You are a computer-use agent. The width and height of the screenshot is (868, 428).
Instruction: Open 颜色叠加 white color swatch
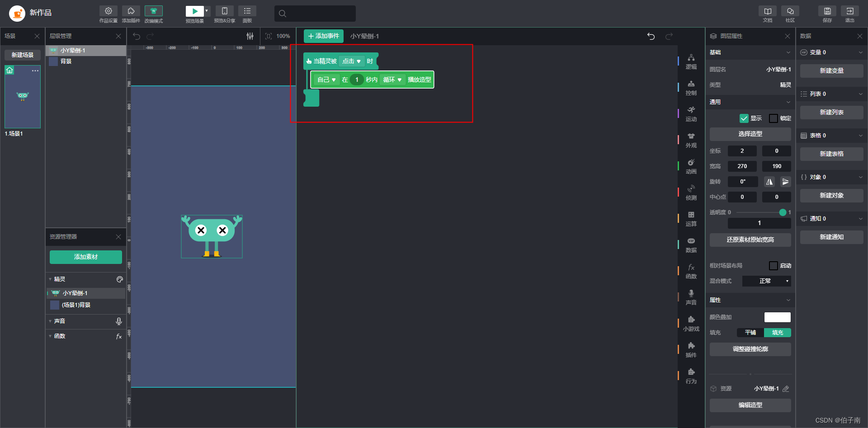[x=778, y=317]
